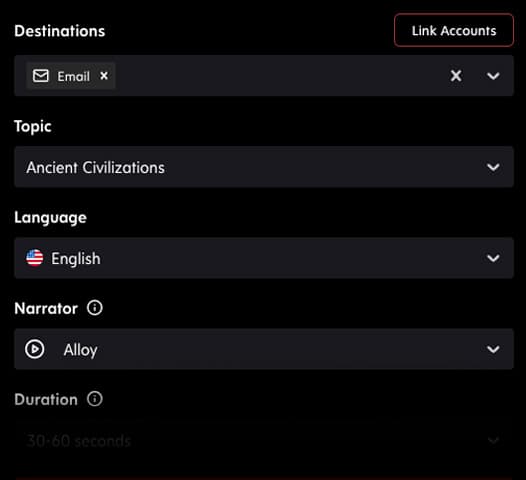Open the Topic dropdown chevron
The height and width of the screenshot is (480, 526).
[x=493, y=167]
